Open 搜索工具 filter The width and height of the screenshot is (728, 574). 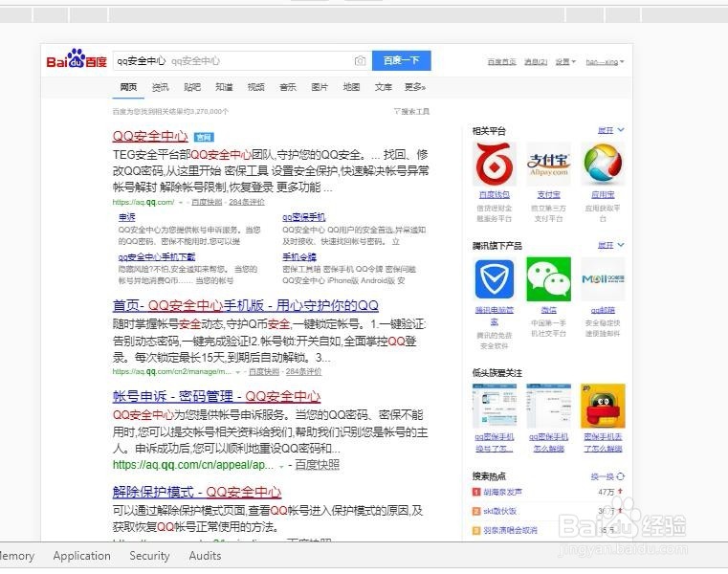coord(411,112)
